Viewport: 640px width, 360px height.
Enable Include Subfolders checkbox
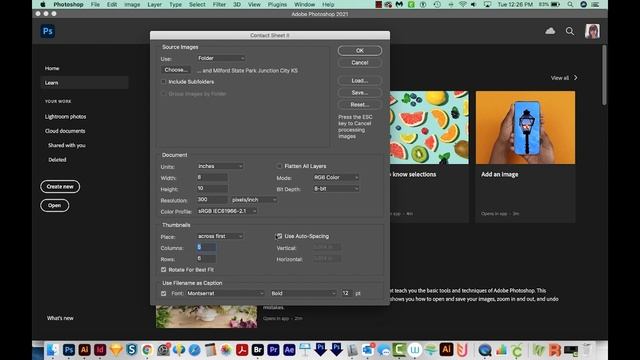click(164, 82)
